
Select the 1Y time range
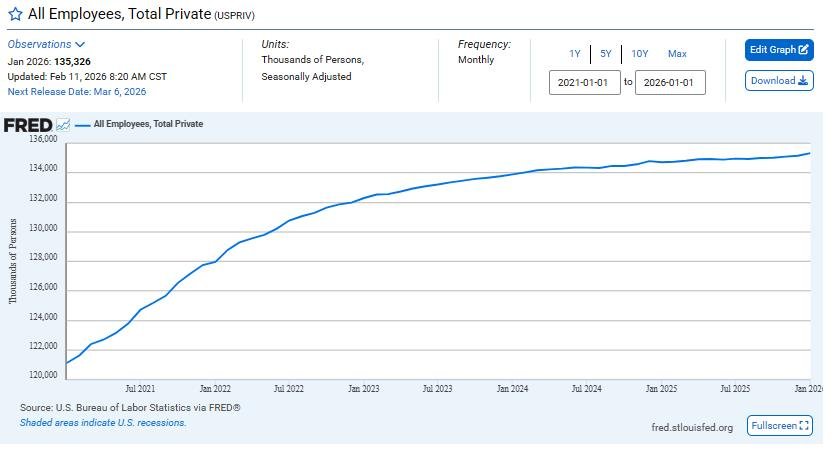pyautogui.click(x=575, y=54)
